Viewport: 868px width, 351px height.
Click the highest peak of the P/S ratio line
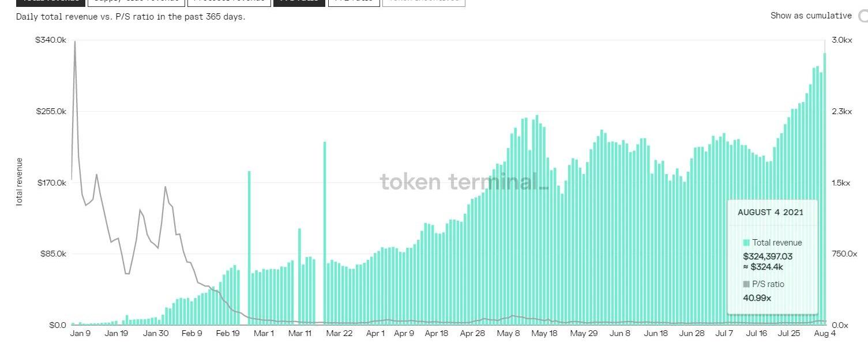point(75,42)
